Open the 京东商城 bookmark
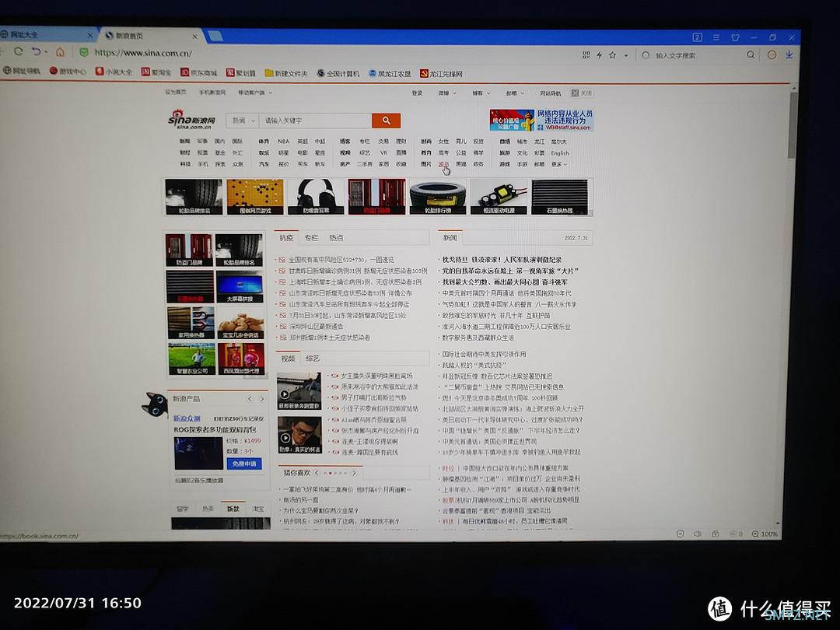The height and width of the screenshot is (630, 840). pyautogui.click(x=199, y=72)
